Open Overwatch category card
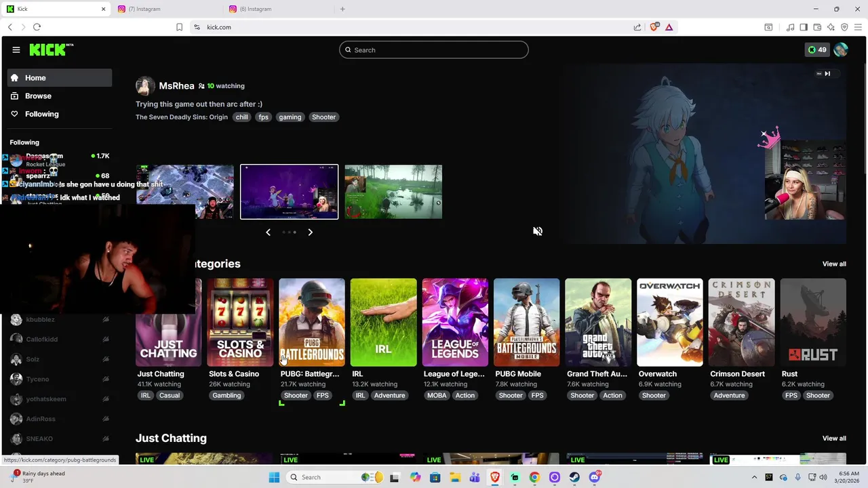The width and height of the screenshot is (868, 488). 670,323
